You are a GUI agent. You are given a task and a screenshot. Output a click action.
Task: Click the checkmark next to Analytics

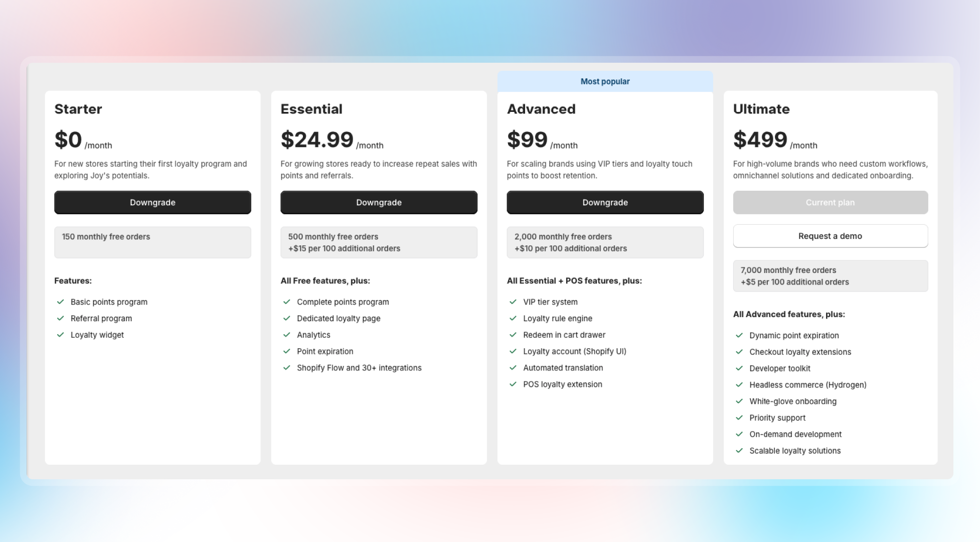click(287, 335)
